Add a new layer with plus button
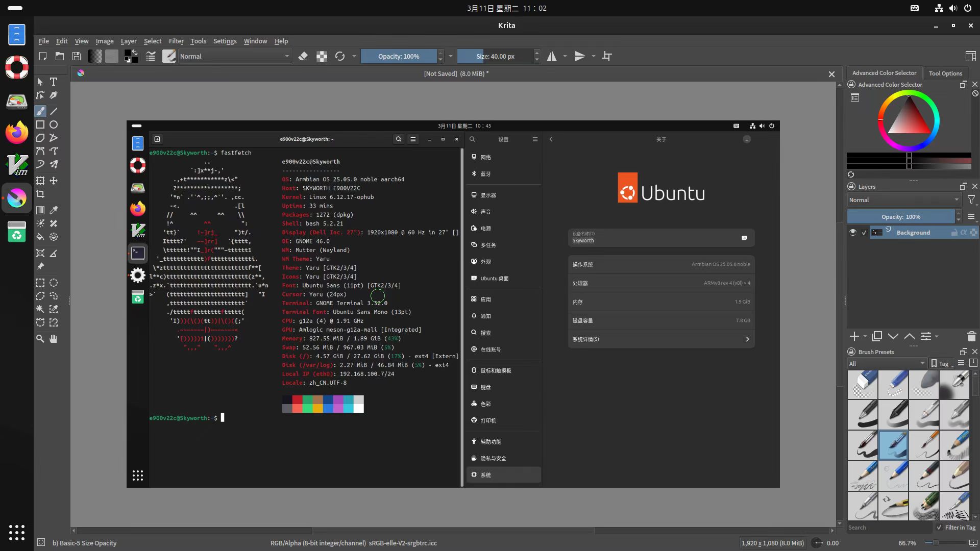980x551 pixels. (854, 336)
